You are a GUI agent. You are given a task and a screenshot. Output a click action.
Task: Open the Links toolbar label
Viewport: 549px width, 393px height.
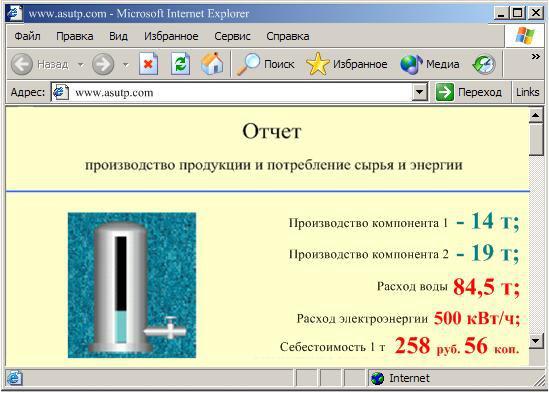click(x=527, y=92)
